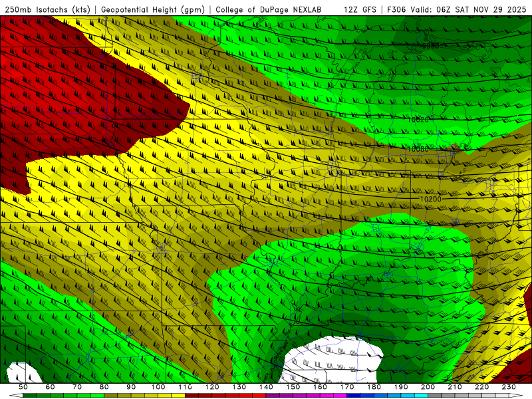The width and height of the screenshot is (532, 399).
Task: Click the 160 value on color scale
Action: pyautogui.click(x=320, y=387)
